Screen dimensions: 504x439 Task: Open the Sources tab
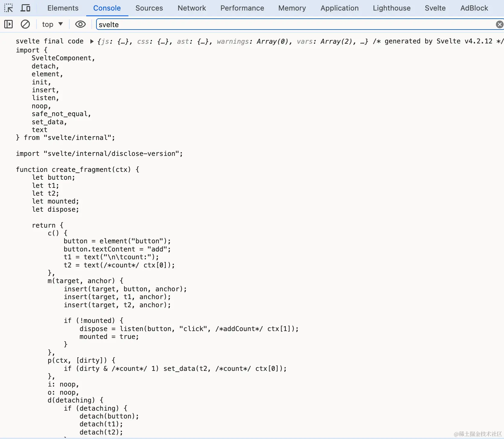(x=149, y=8)
